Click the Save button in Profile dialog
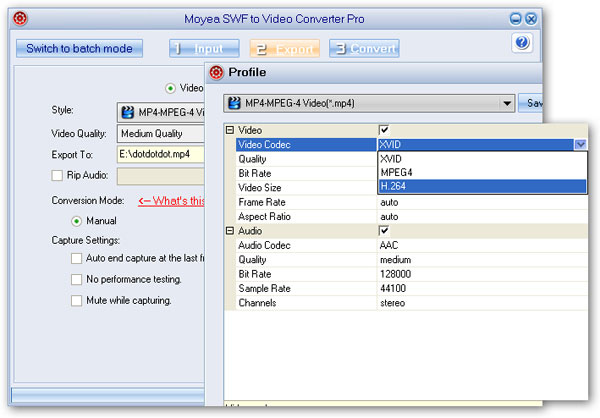The height and width of the screenshot is (418, 600). pyautogui.click(x=530, y=103)
